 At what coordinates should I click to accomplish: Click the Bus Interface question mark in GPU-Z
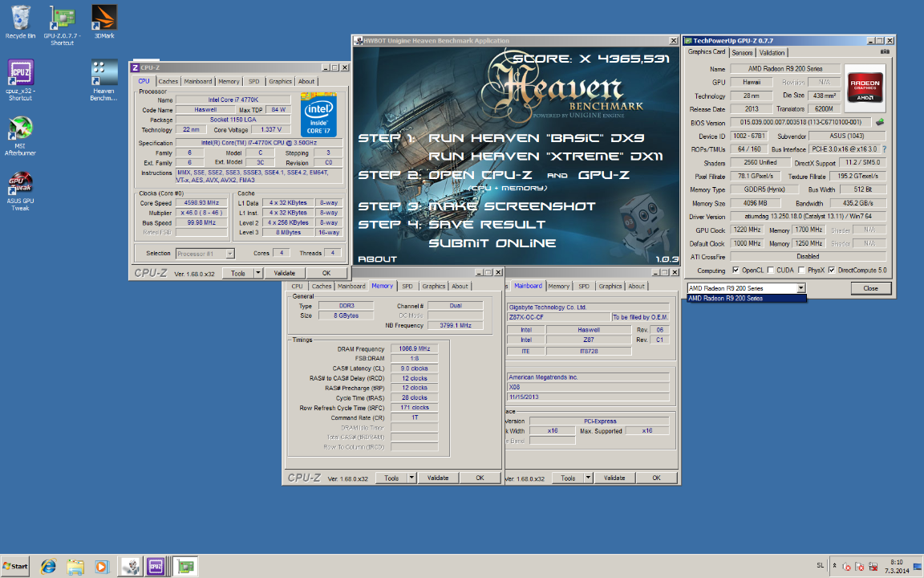tap(884, 149)
